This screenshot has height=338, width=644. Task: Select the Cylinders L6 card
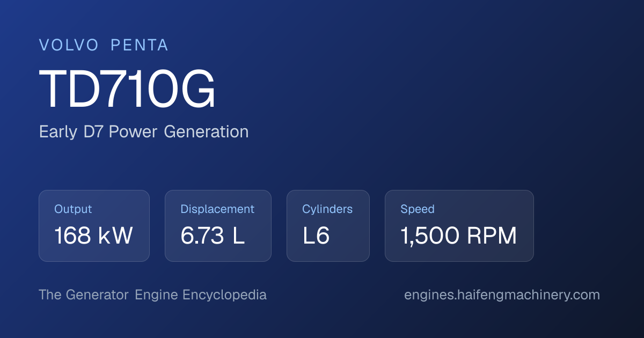pyautogui.click(x=328, y=226)
